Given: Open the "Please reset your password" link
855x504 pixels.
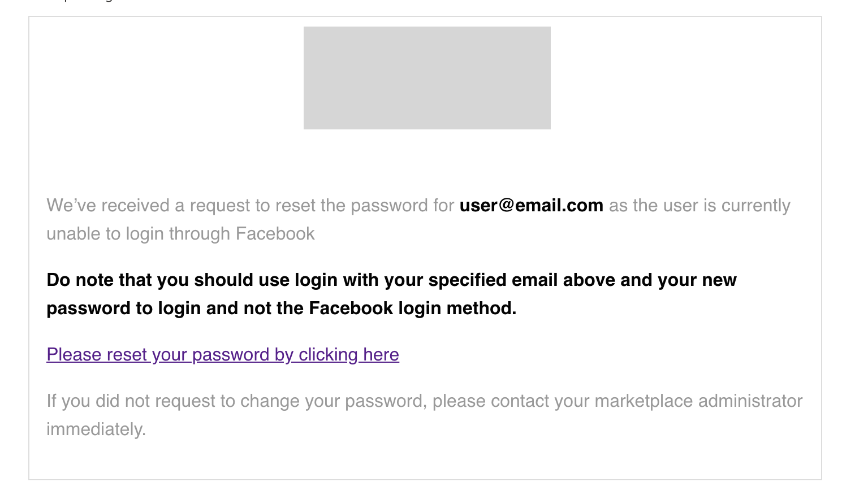Looking at the screenshot, I should click(x=223, y=355).
